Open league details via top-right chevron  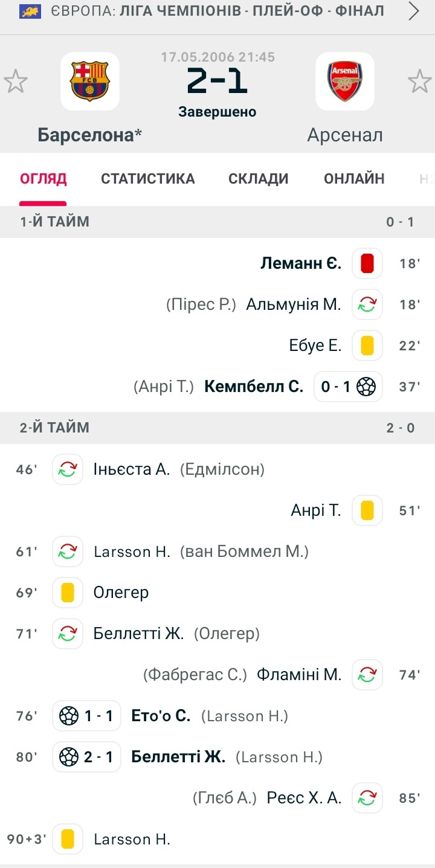pos(414,11)
